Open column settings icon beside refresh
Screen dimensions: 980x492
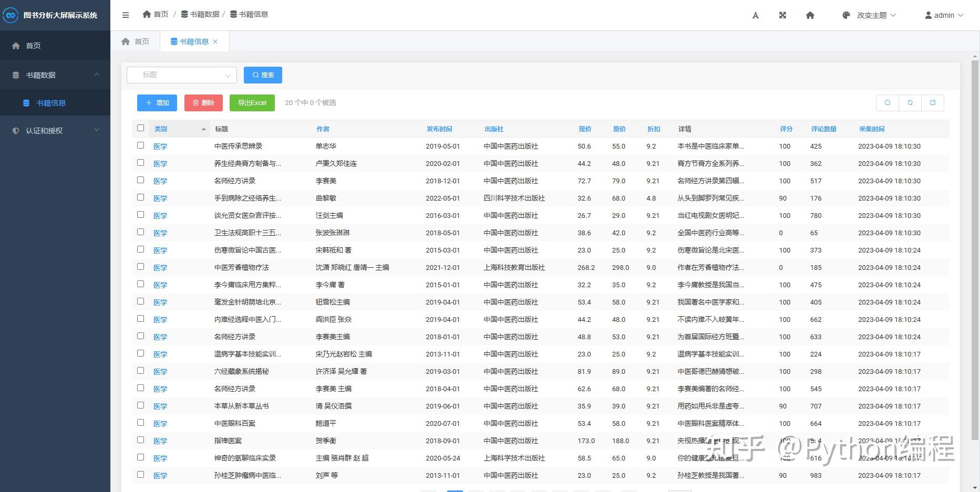click(933, 102)
